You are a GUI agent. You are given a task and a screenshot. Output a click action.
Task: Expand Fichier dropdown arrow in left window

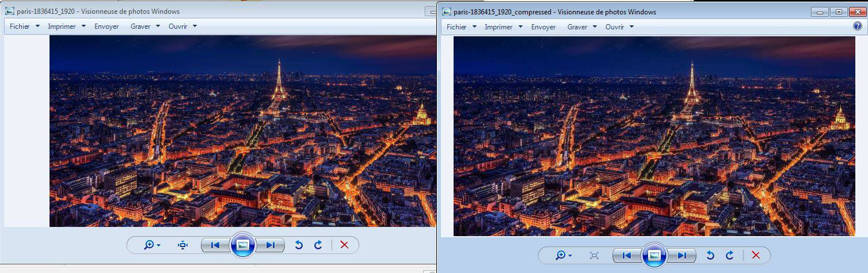(x=37, y=26)
